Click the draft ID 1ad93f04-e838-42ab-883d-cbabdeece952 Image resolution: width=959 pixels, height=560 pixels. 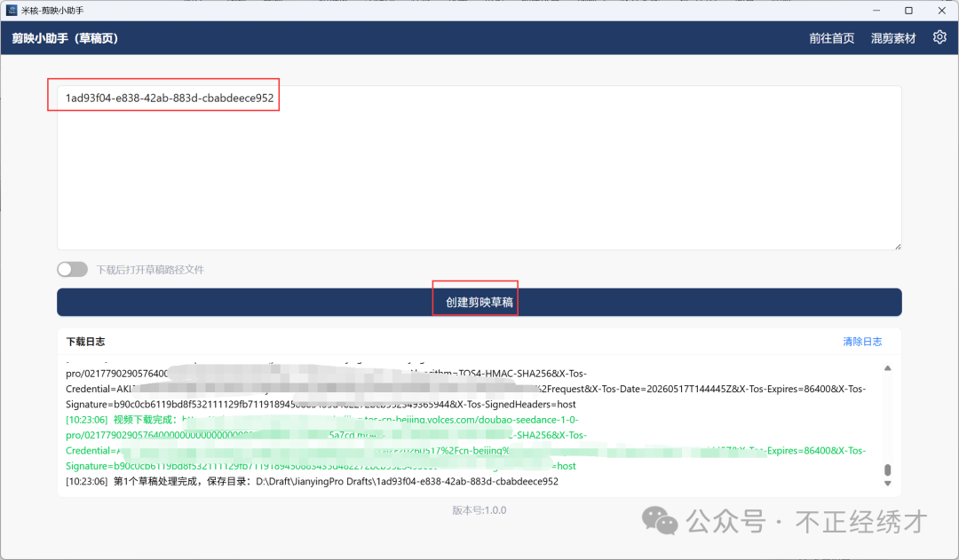click(x=170, y=98)
